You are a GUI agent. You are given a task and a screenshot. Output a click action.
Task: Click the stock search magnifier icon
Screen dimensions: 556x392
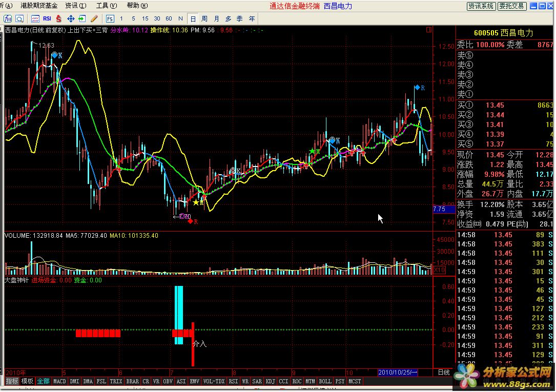pos(19,19)
